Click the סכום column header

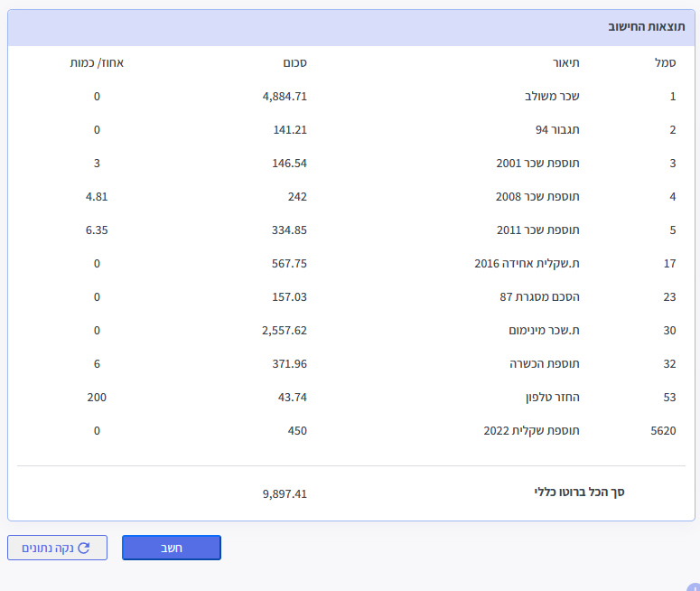click(294, 63)
